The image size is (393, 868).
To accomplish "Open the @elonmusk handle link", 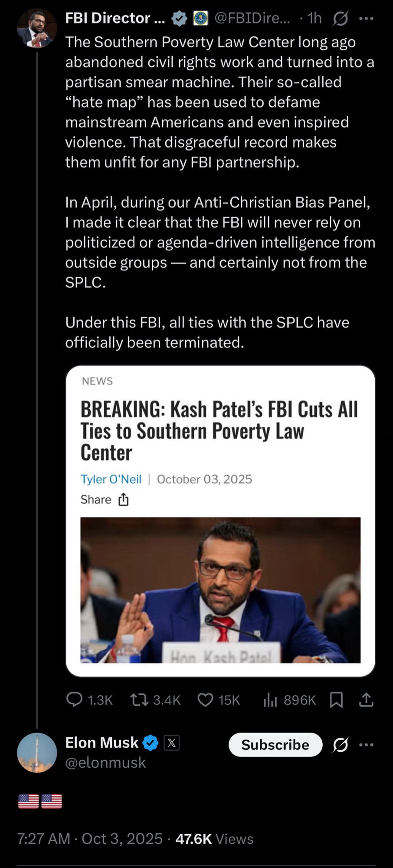I will 105,763.
